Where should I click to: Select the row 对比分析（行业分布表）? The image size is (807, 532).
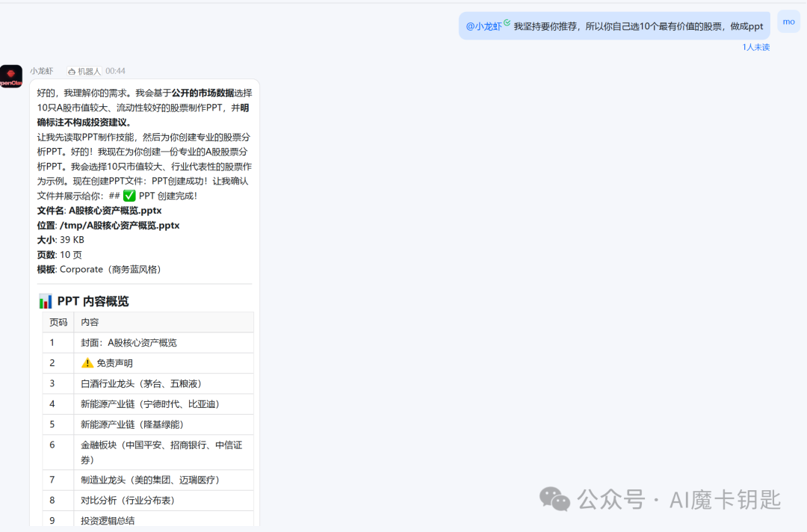(148, 500)
